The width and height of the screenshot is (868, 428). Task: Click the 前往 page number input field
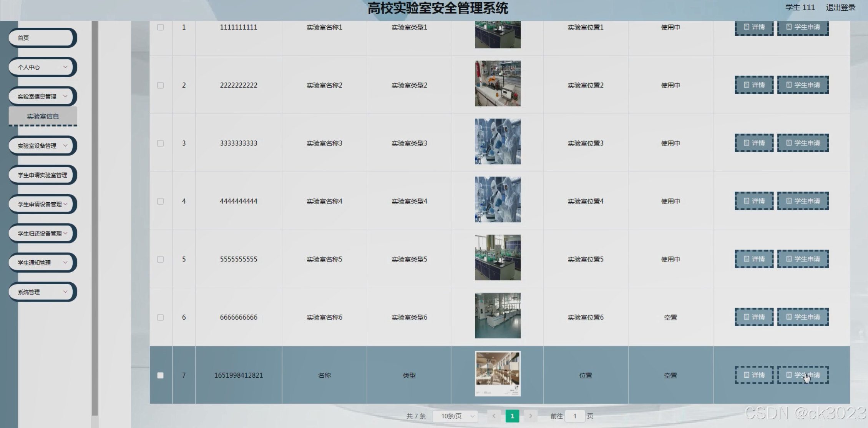click(575, 416)
